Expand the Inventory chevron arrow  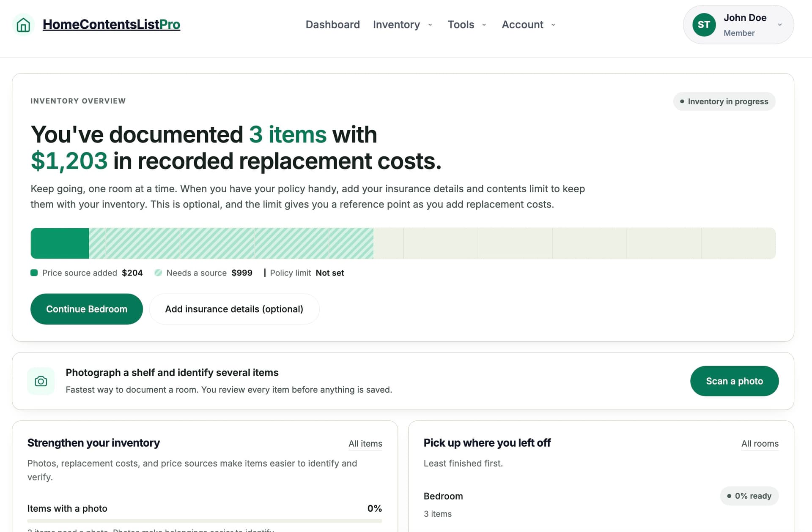click(430, 25)
